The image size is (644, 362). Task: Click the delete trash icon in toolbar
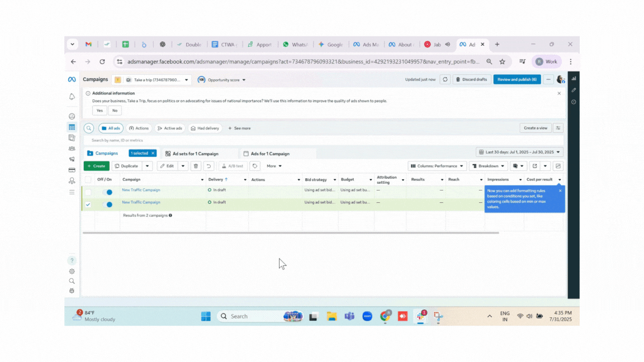(196, 166)
